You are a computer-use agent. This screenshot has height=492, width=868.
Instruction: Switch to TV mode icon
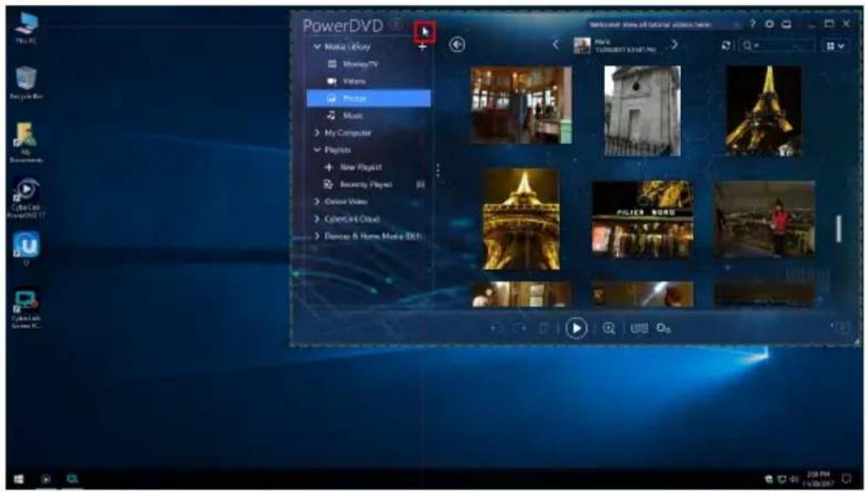click(x=786, y=23)
